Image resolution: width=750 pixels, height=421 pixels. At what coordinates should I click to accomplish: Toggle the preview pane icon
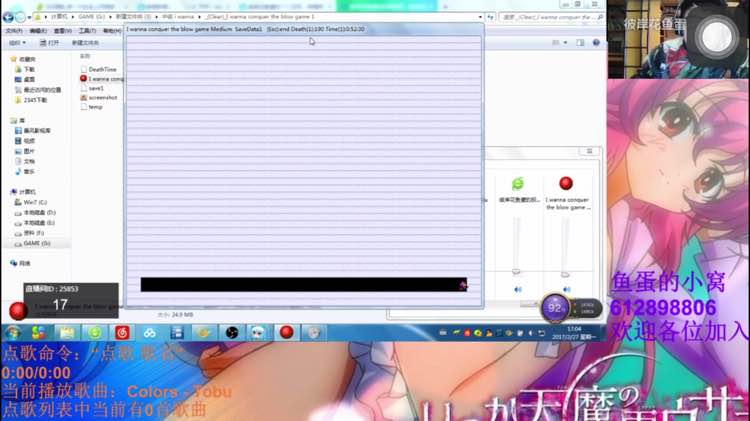(580, 43)
